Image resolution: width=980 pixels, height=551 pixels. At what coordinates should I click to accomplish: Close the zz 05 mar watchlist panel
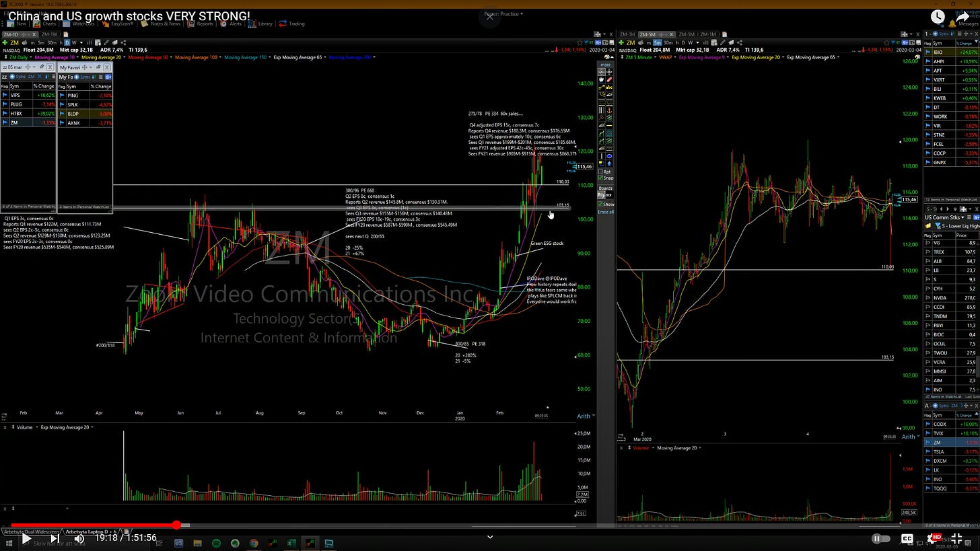(52, 67)
